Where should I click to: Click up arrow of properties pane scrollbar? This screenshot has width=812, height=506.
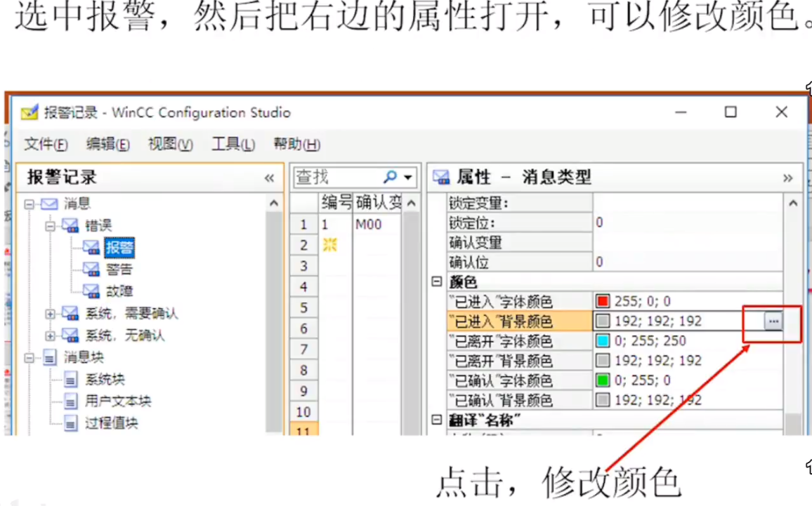pos(793,204)
